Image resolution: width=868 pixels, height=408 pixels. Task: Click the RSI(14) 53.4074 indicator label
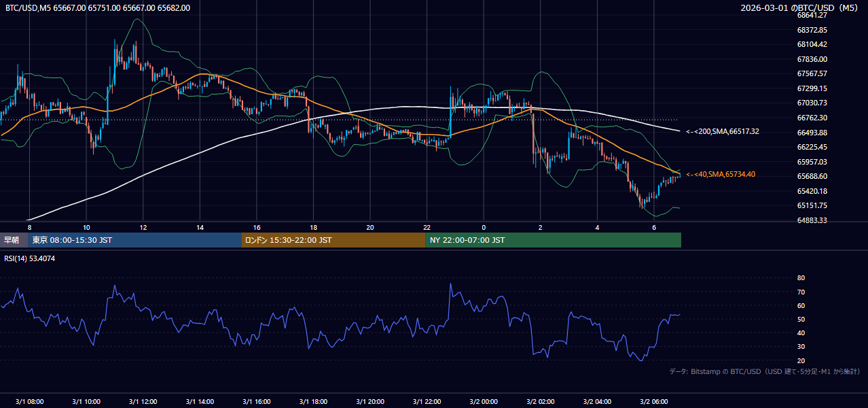click(30, 258)
